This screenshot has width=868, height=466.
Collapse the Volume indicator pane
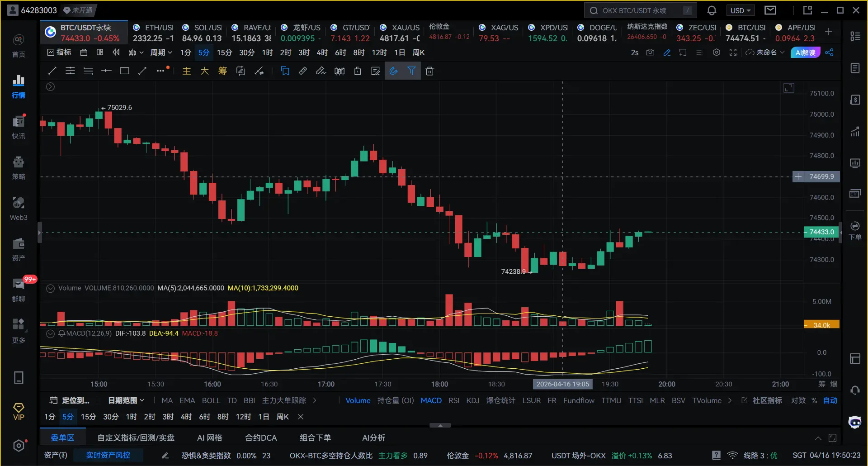51,288
